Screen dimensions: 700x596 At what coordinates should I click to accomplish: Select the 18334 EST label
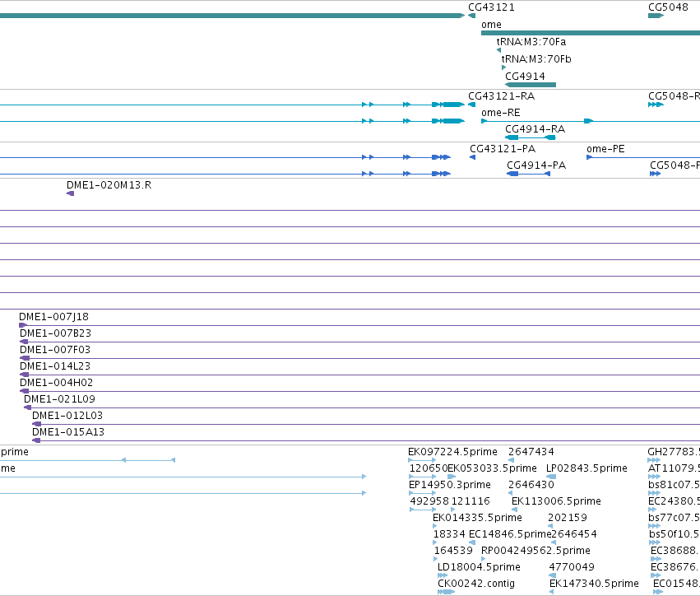pyautogui.click(x=449, y=534)
